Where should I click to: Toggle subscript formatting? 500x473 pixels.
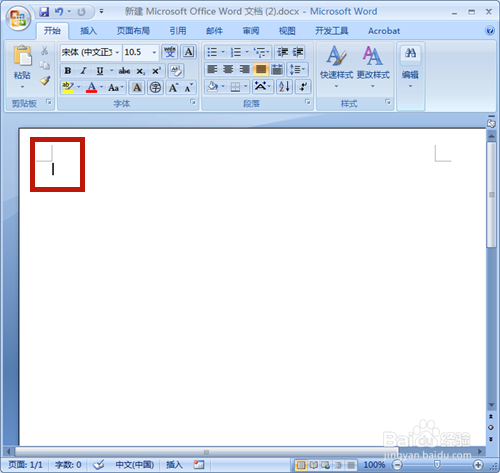tap(141, 71)
